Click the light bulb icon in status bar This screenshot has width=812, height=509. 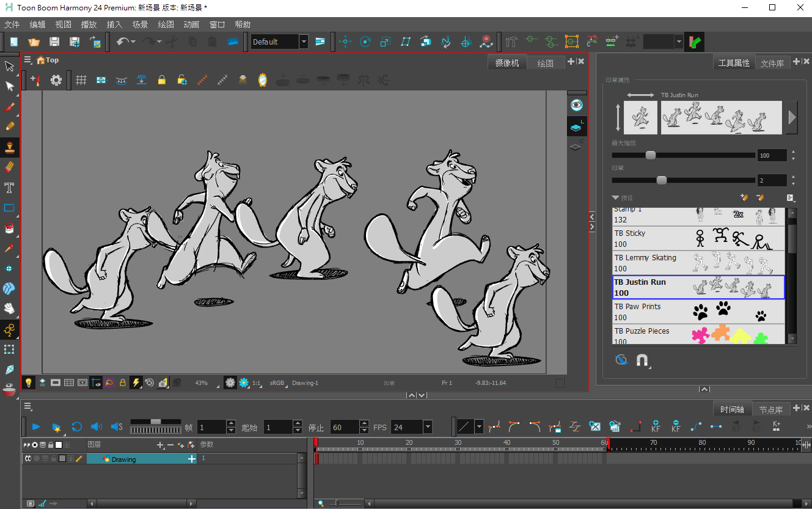click(x=28, y=383)
